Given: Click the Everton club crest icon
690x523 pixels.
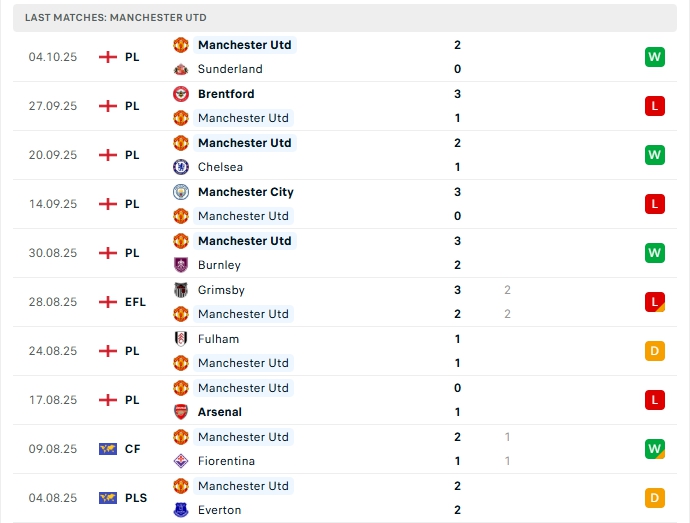Looking at the screenshot, I should [181, 510].
